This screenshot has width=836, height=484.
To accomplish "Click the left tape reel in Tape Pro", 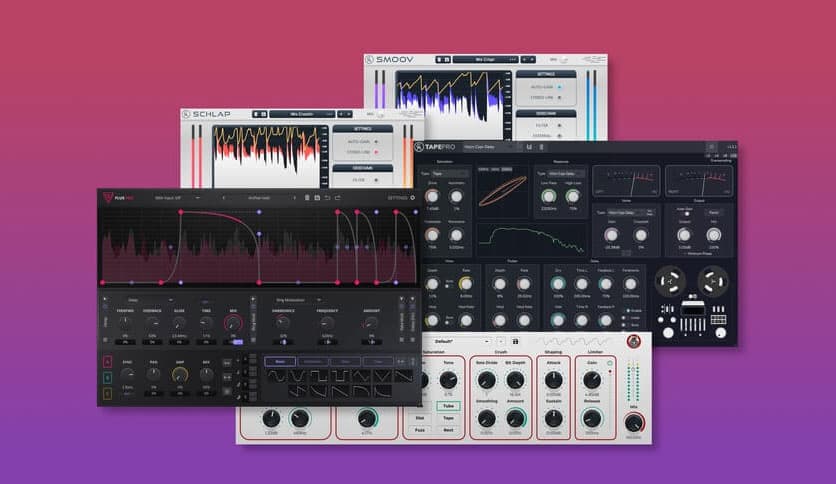I will coord(670,281).
